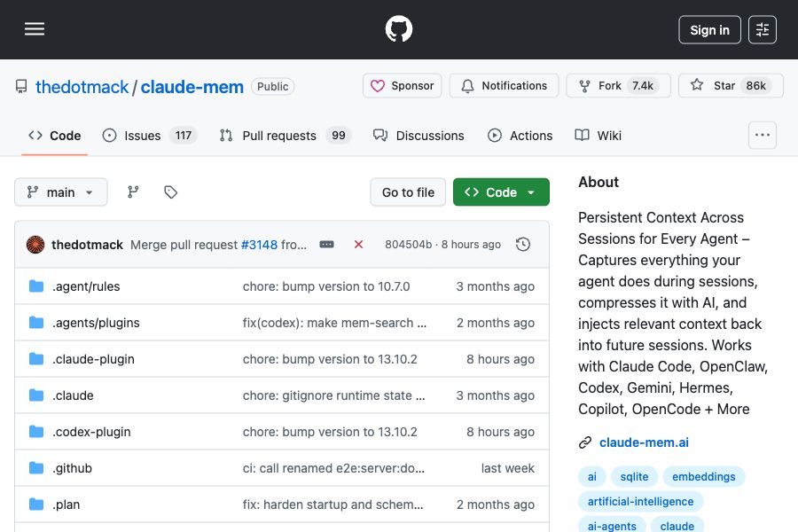
Task: Click the Sign in button
Action: click(x=709, y=30)
